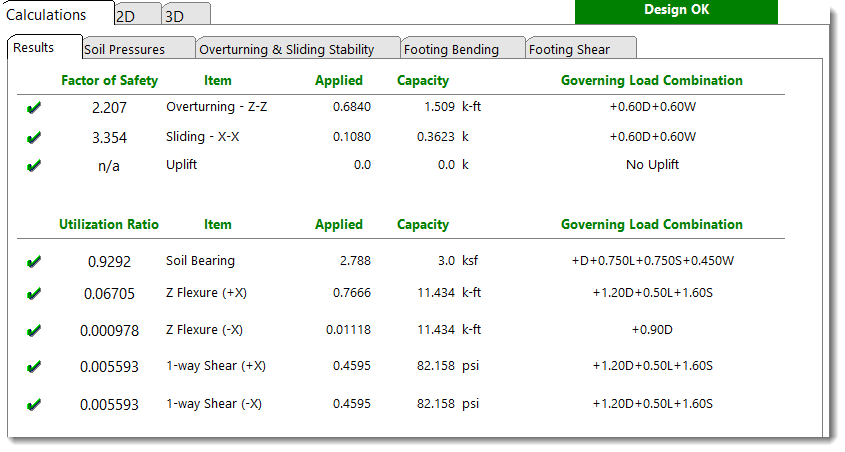
Task: Click the checkmark icon in the Uplift row
Action: [34, 165]
